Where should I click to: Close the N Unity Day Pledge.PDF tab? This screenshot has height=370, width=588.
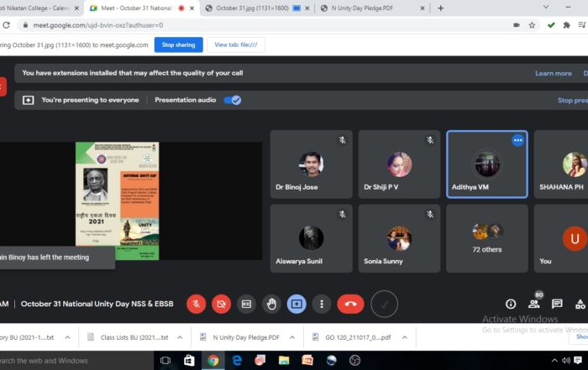tap(423, 8)
